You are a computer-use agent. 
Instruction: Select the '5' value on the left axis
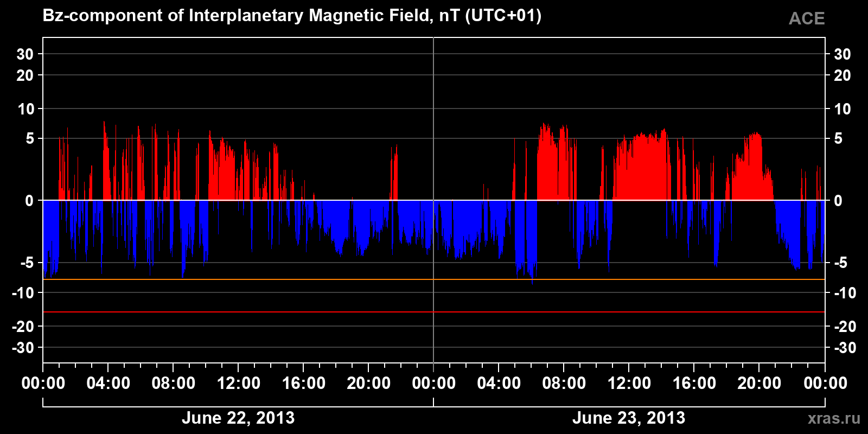(x=30, y=139)
